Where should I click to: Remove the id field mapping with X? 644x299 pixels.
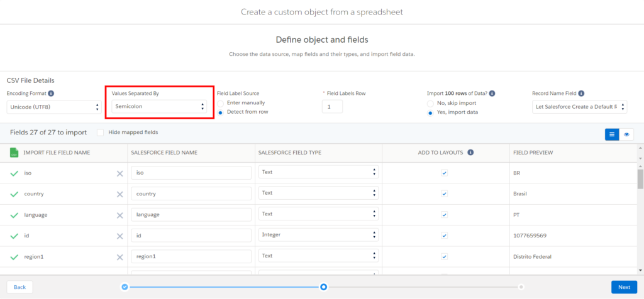pos(120,236)
